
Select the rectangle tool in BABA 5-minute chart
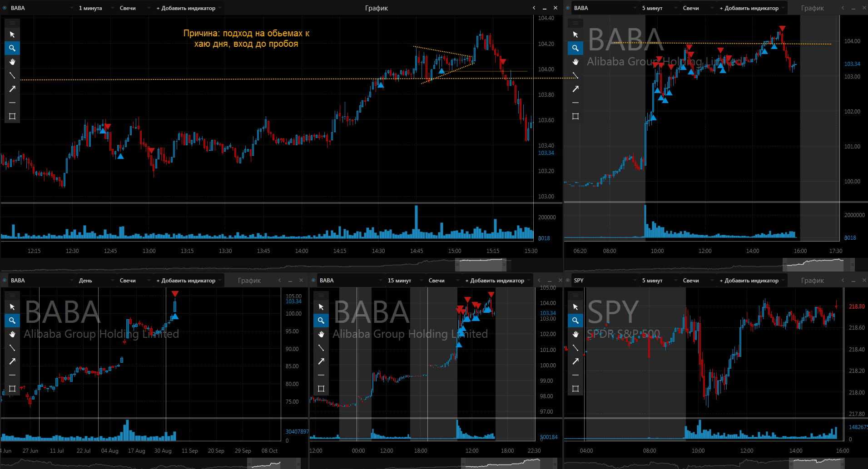coord(575,116)
